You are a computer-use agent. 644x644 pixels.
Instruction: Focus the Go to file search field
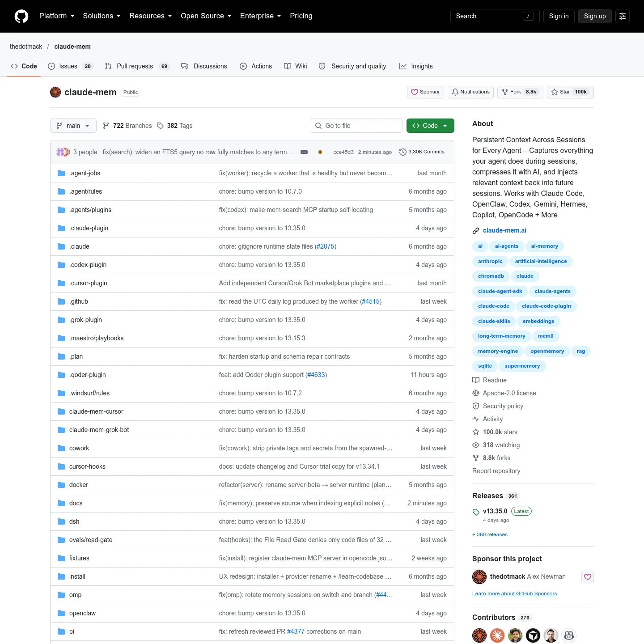pyautogui.click(x=357, y=126)
